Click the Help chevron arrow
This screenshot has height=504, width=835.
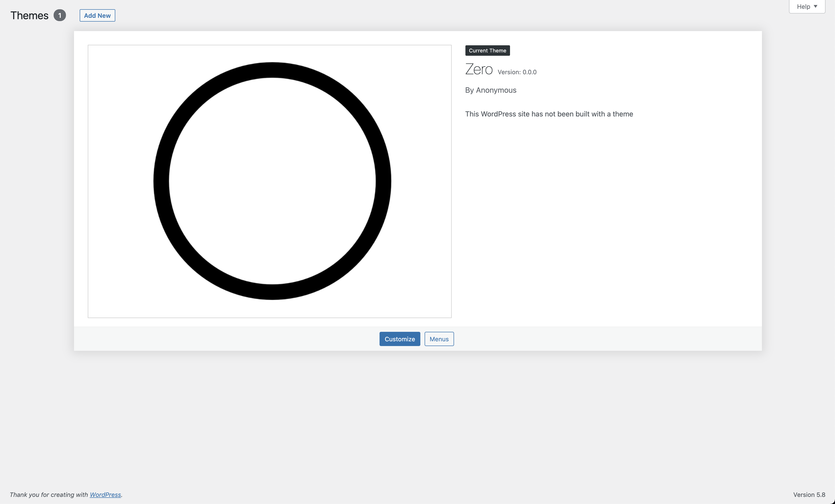(x=816, y=6)
